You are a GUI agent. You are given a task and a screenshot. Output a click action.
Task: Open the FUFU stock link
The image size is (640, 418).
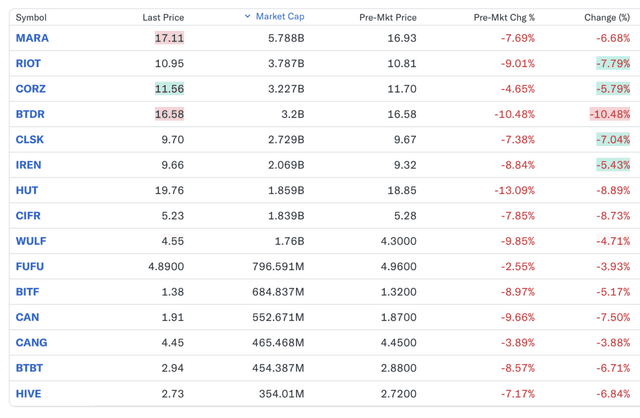point(30,267)
